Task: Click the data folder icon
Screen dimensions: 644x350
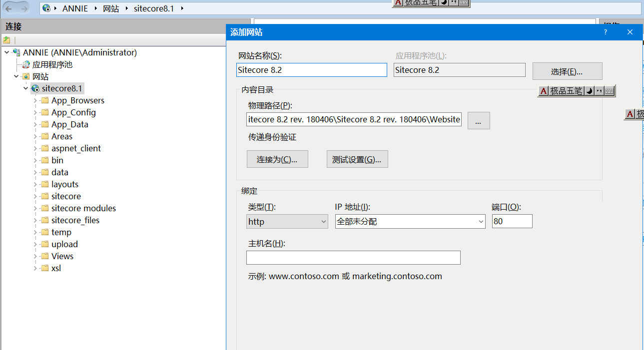Action: tap(45, 172)
